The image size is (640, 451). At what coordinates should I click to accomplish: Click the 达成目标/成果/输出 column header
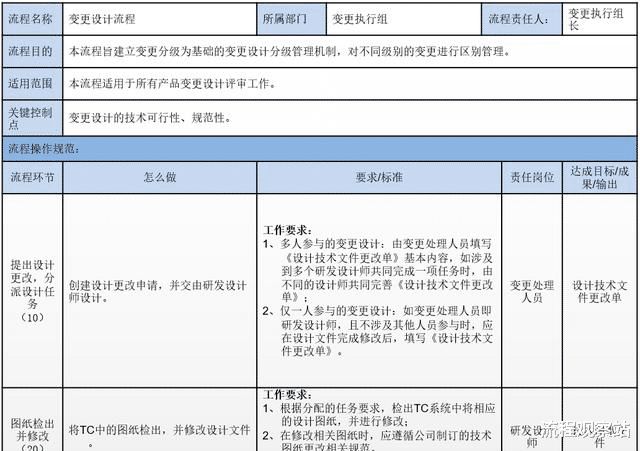click(600, 178)
